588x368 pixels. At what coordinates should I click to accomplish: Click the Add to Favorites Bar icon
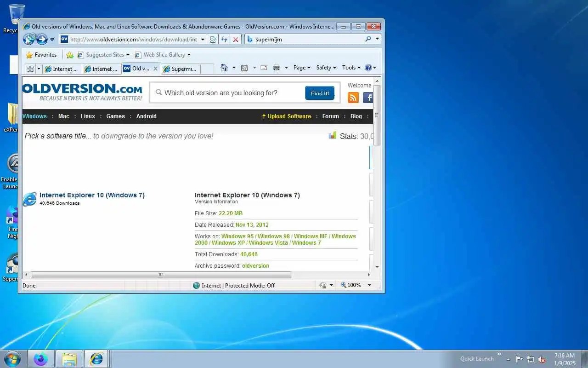(x=70, y=55)
